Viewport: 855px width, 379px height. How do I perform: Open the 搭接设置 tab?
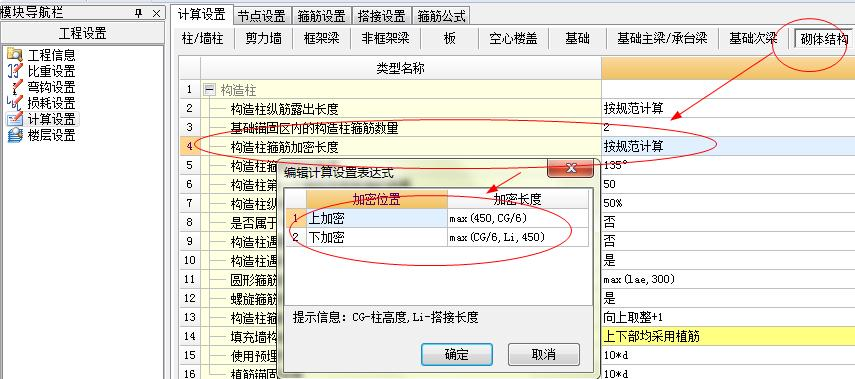coord(382,16)
